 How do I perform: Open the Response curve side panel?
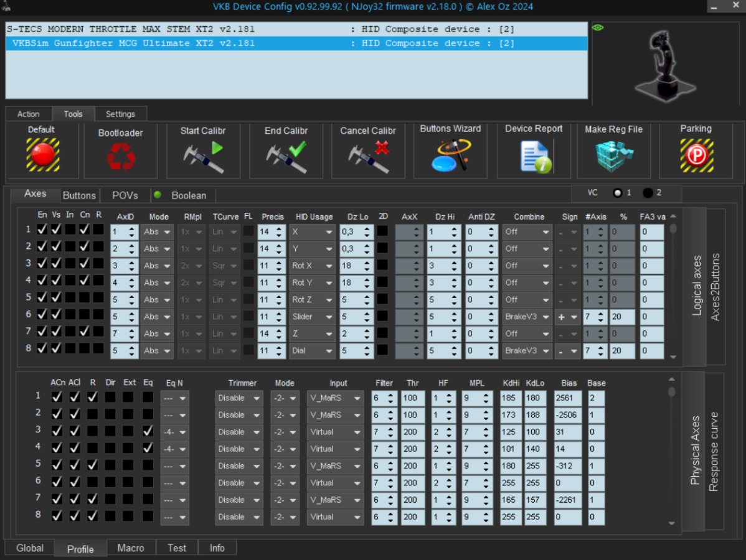(x=714, y=451)
